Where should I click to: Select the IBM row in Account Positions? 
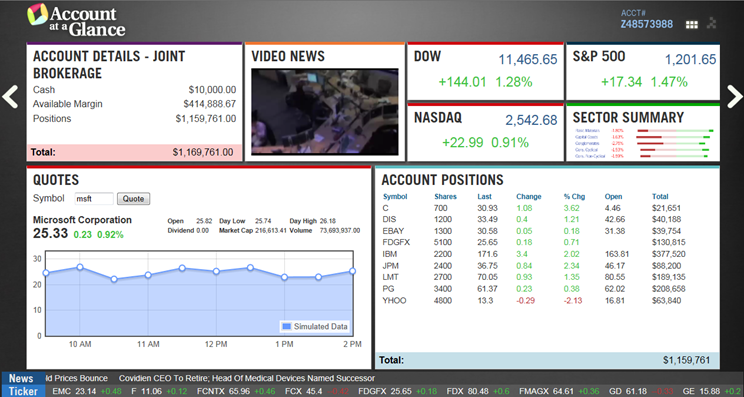(x=547, y=254)
